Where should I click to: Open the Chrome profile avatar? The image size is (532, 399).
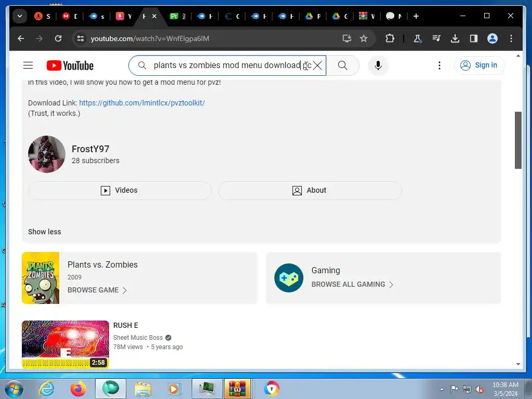pos(493,38)
